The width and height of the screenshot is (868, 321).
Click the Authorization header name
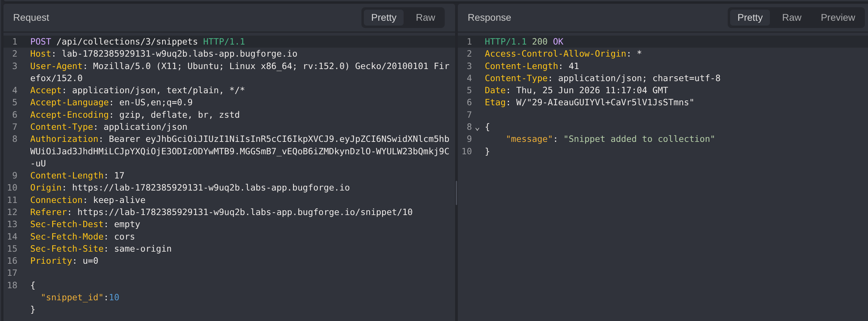[64, 139]
